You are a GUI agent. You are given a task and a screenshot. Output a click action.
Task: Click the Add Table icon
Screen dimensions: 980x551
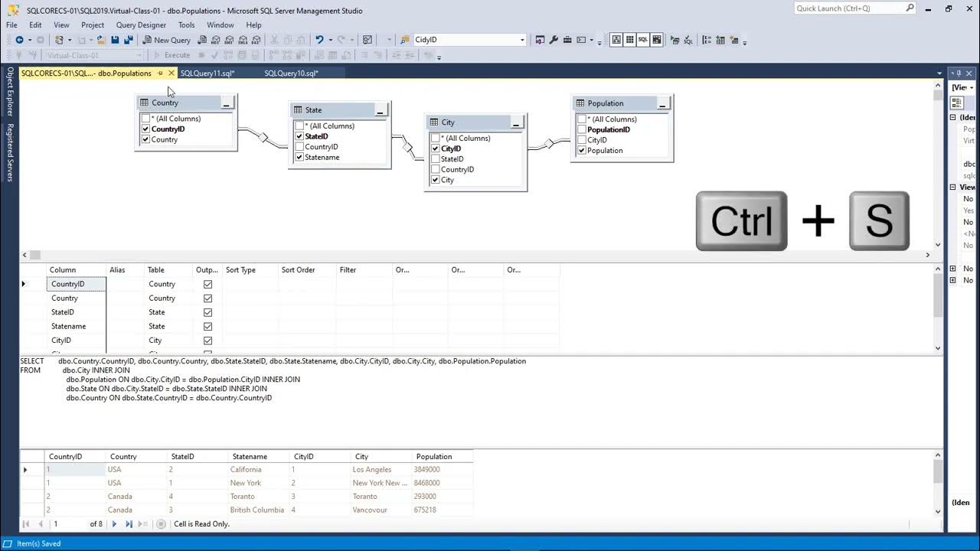(720, 40)
